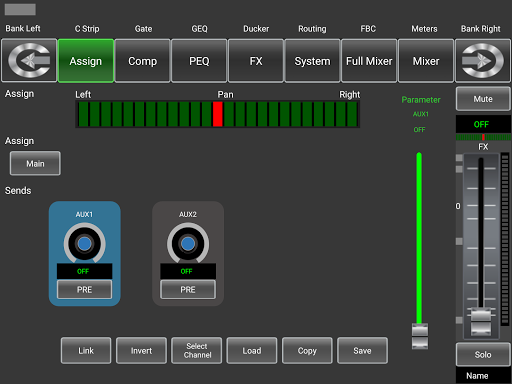Open the FX tab
512x384 pixels.
tap(256, 61)
